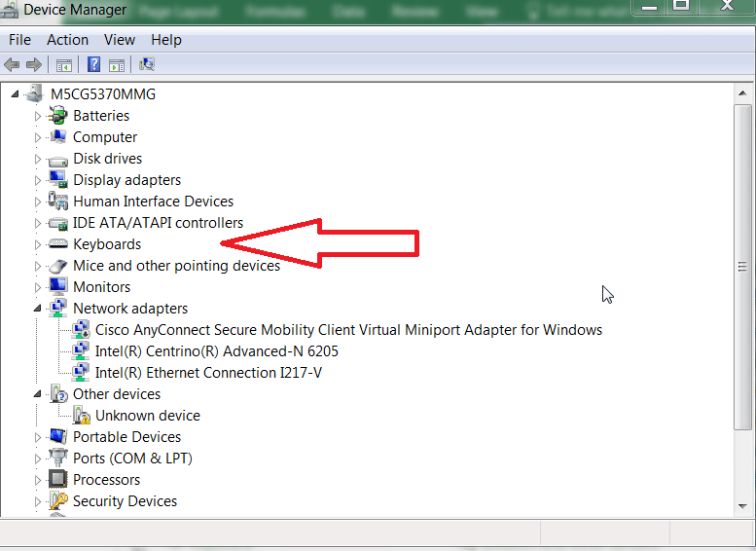The image size is (756, 551).
Task: Click Show/Hide Console Tree toolbar icon
Action: (x=63, y=64)
